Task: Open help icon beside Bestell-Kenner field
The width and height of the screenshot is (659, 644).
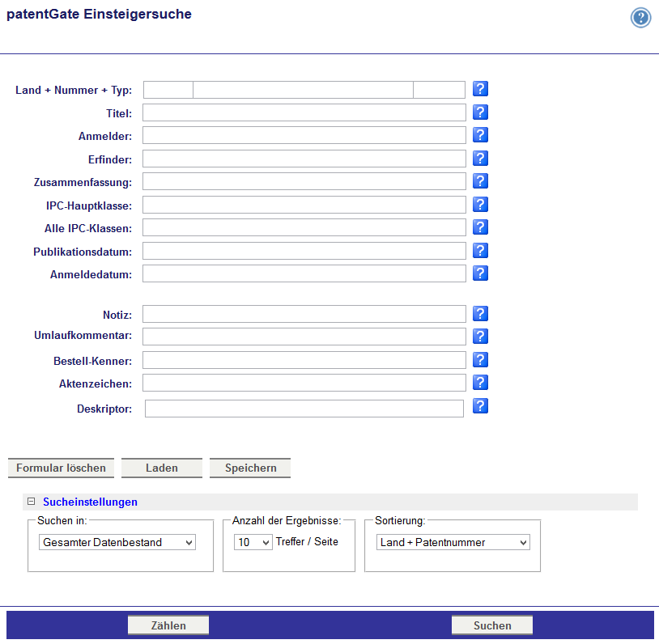Action: pyautogui.click(x=480, y=360)
